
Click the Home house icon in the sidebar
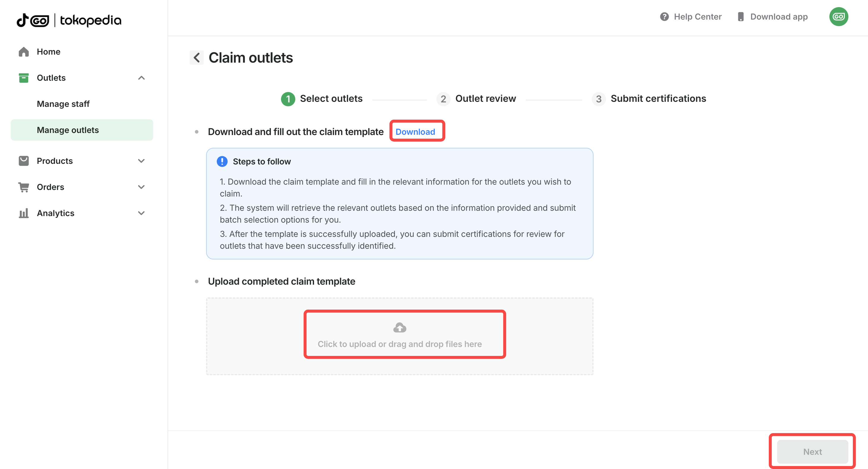pyautogui.click(x=23, y=52)
